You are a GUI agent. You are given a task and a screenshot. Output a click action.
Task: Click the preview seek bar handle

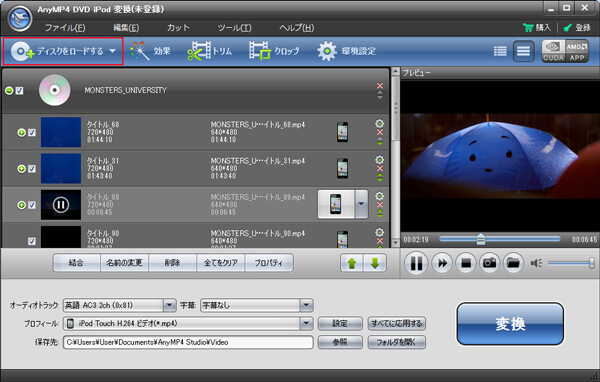[481, 240]
